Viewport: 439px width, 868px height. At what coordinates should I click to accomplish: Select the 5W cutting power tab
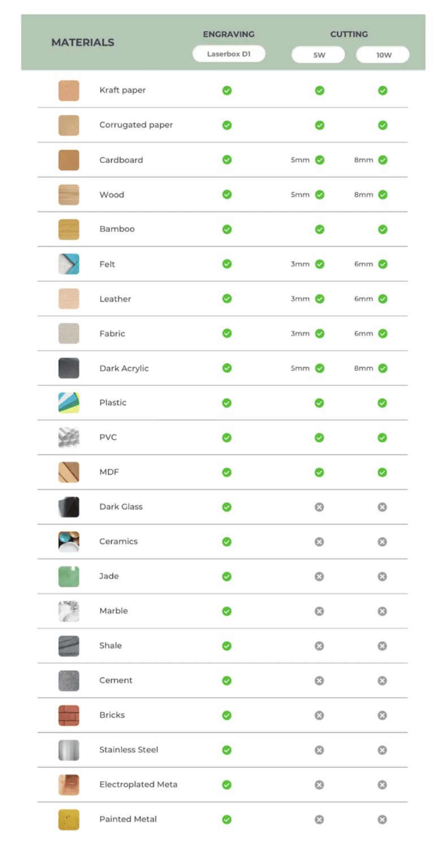318,55
